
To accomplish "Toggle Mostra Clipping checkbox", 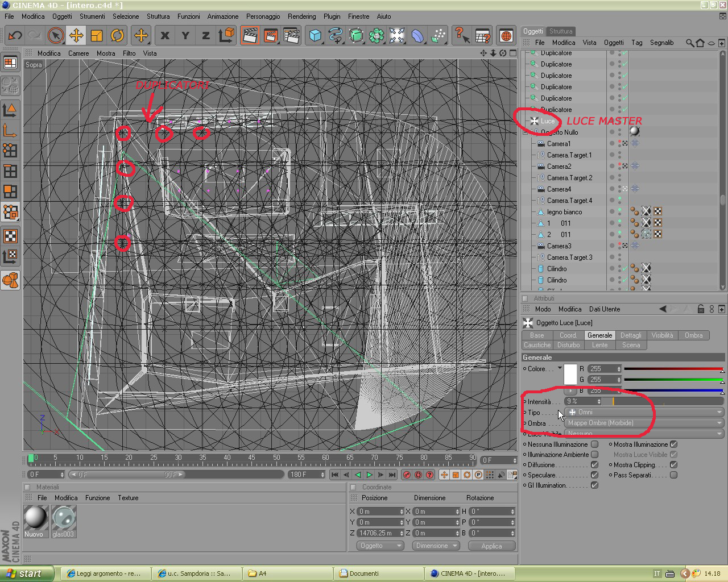I will coord(673,465).
